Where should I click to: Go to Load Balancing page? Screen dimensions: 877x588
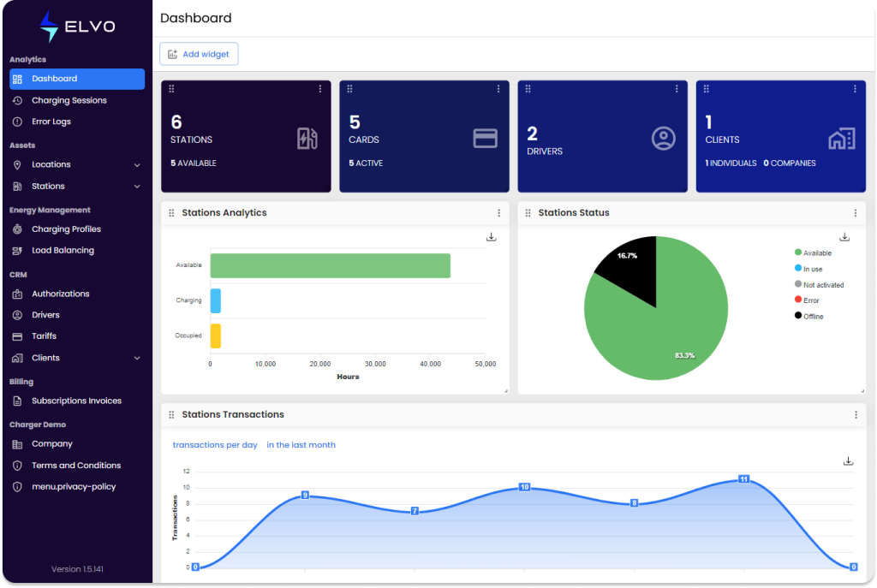tap(63, 251)
